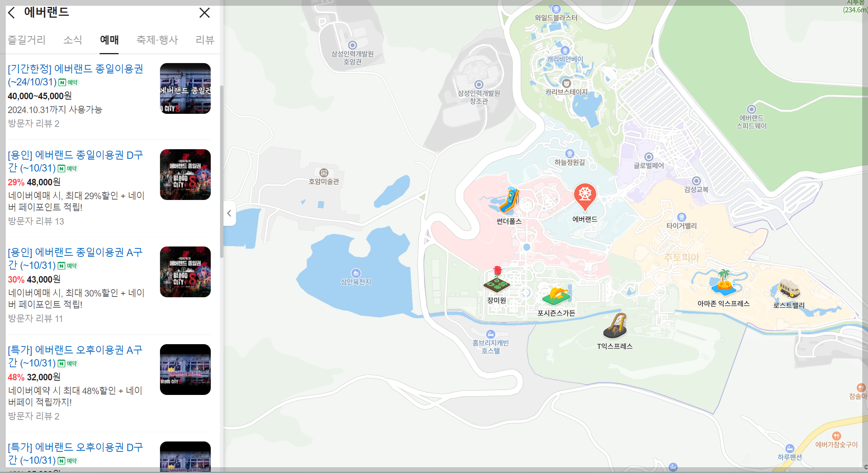Open [특가] 에버랜드 오후이용권 A구간 link
This screenshot has width=868, height=473.
tap(75, 356)
